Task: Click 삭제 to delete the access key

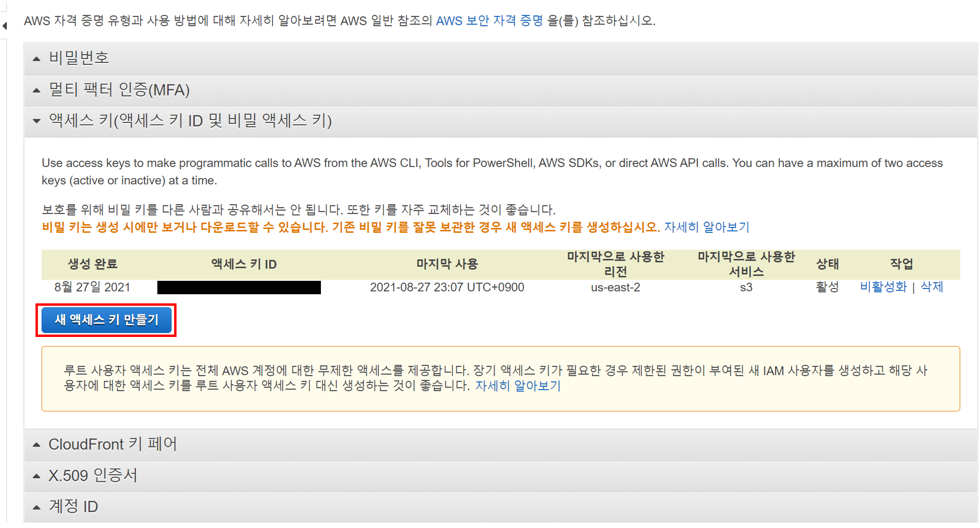Action: tap(932, 287)
